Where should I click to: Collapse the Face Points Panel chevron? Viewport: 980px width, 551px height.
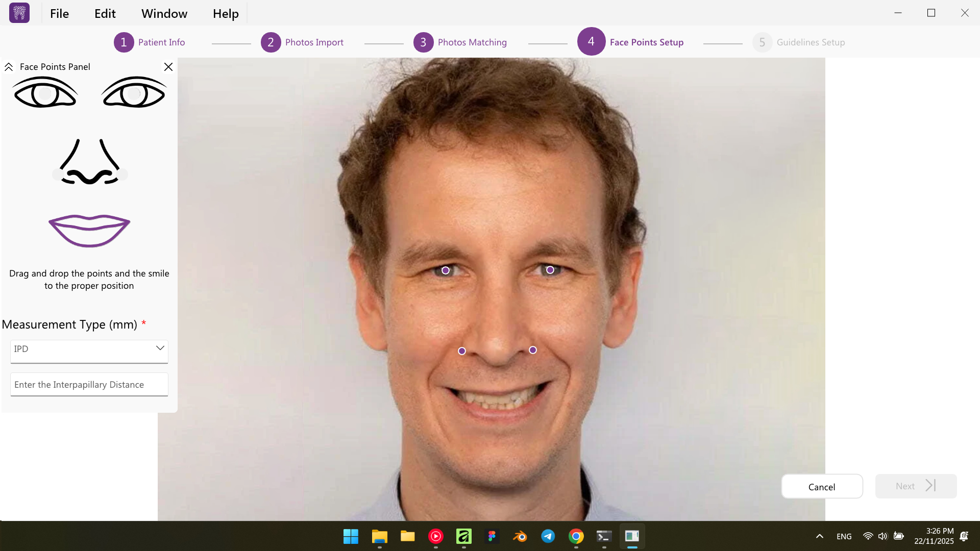pyautogui.click(x=9, y=67)
